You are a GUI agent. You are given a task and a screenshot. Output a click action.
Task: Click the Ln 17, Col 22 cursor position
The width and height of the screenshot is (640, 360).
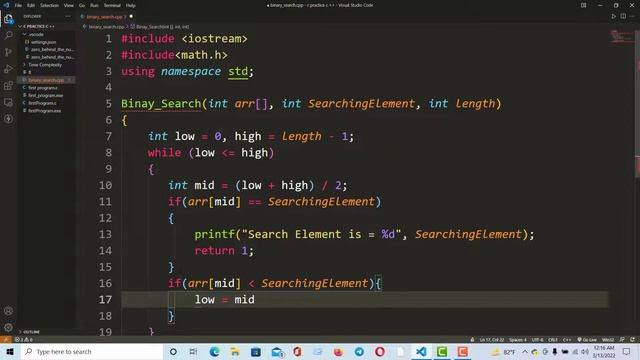point(492,340)
